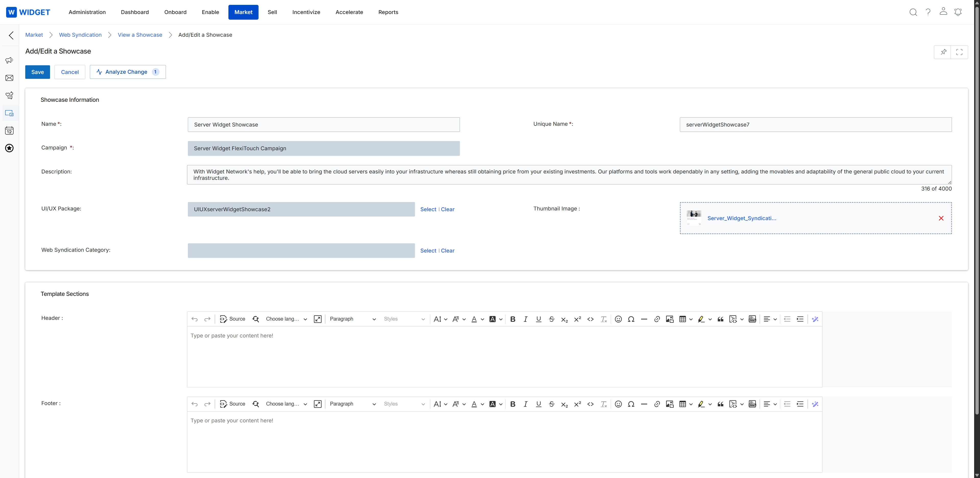Toggle strikethrough in Header editor
Viewport: 980px width, 478px height.
(552, 319)
